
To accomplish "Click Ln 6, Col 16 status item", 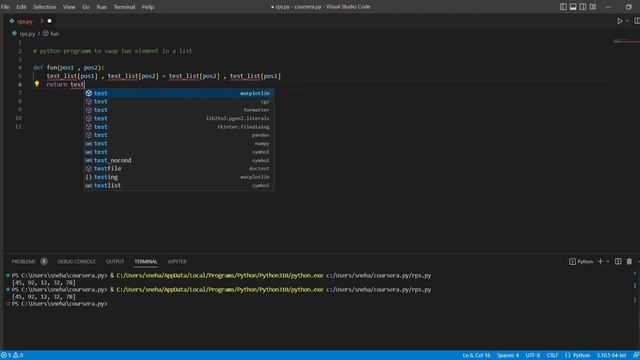I will click(476, 356).
